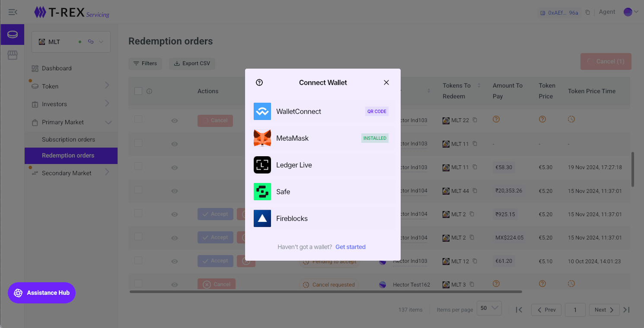Open the MLT token selector dropdown
Viewport: 644px width, 328px height.
[x=71, y=42]
